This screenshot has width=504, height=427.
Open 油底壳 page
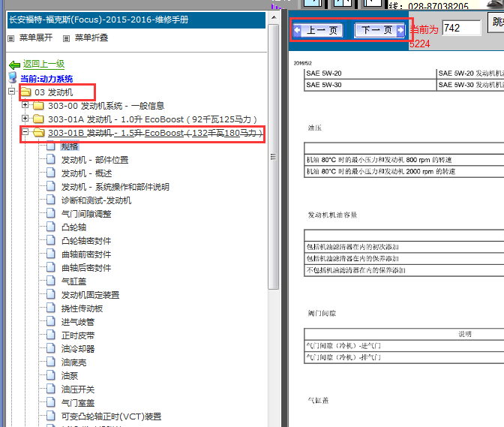pos(74,362)
